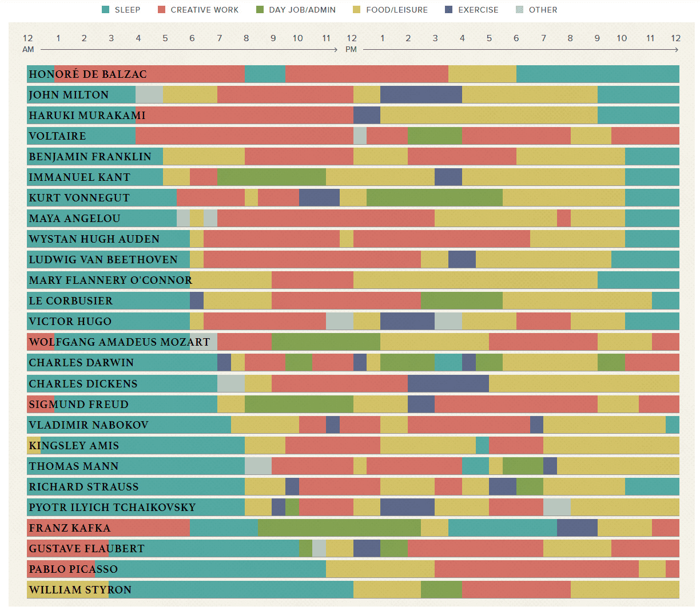Click Franz Kafka's green day job block
Screen dimensions: 700x610
pyautogui.click(x=339, y=528)
